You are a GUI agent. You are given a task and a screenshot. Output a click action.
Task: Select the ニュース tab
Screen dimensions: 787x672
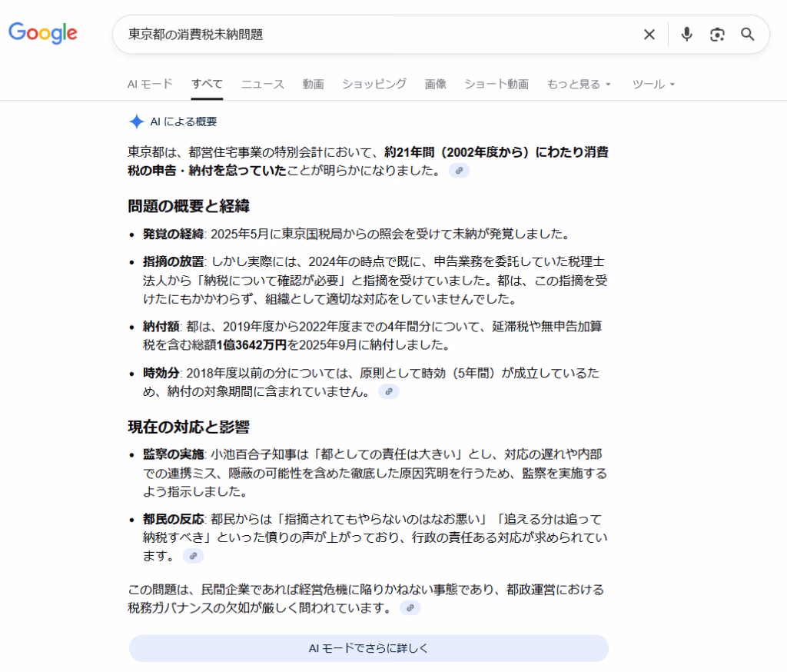pyautogui.click(x=262, y=85)
